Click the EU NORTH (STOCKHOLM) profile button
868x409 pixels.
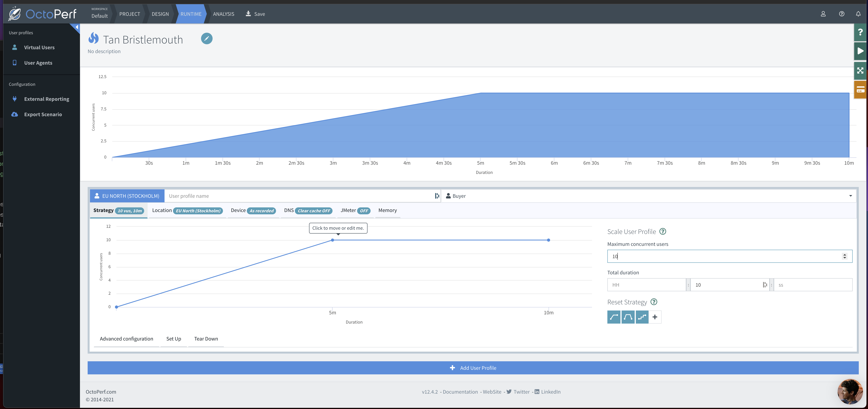click(x=127, y=196)
